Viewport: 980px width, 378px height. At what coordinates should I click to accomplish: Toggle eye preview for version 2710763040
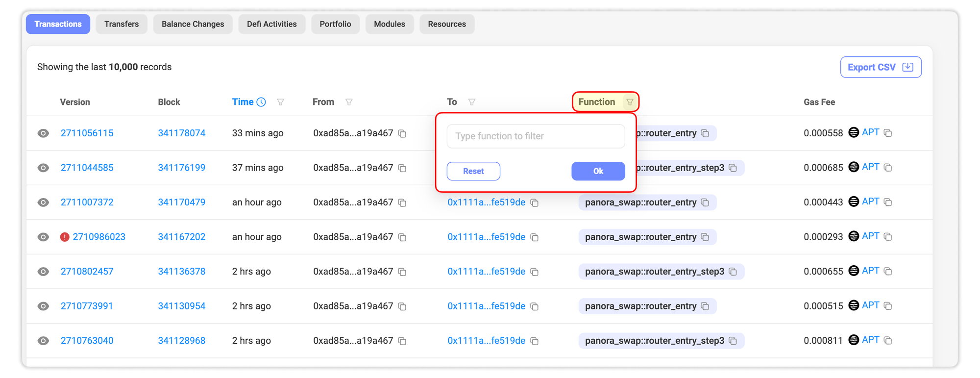point(44,341)
